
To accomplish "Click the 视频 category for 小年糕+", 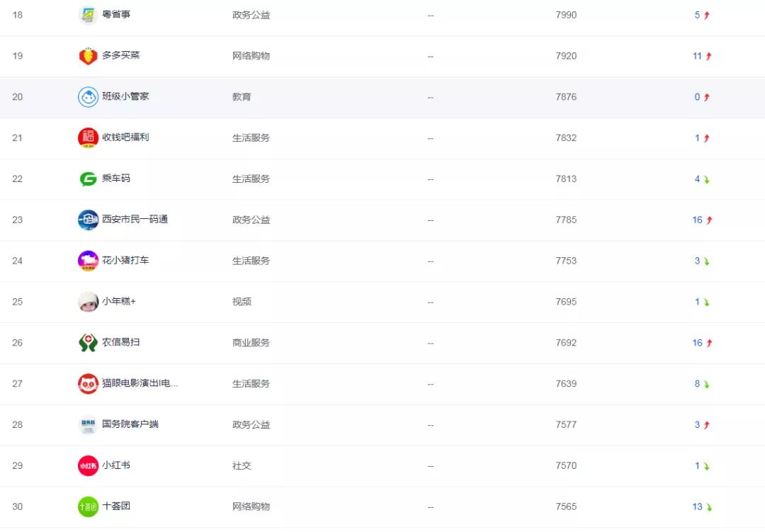I will pyautogui.click(x=242, y=302).
